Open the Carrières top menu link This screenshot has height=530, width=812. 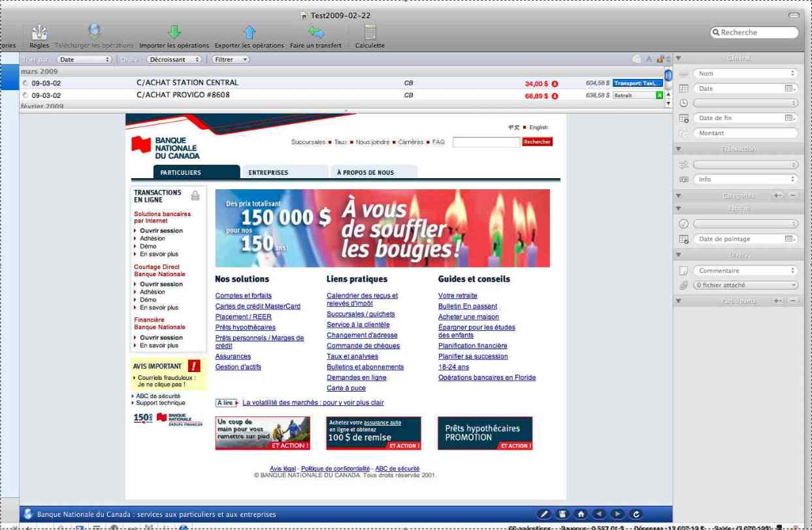click(x=411, y=142)
